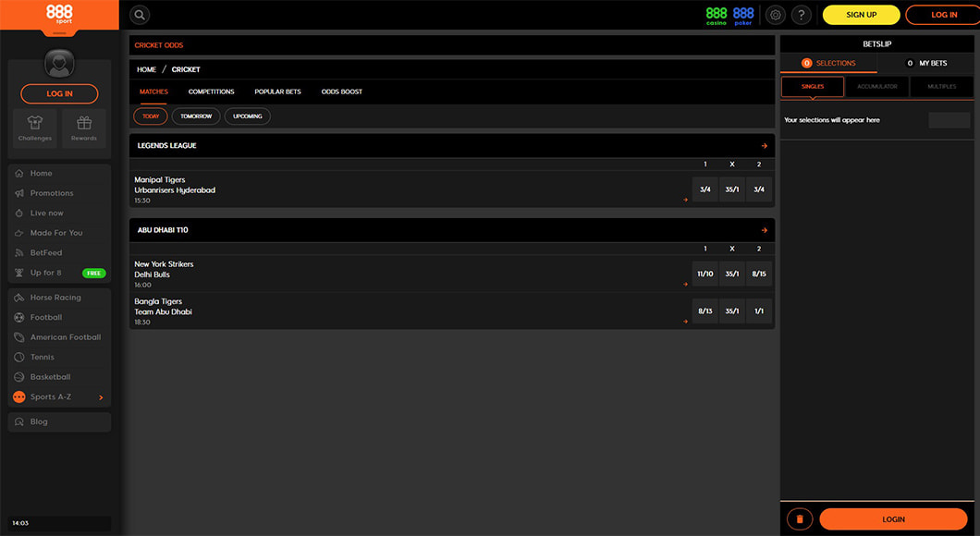The width and height of the screenshot is (980, 536).
Task: Select Tennis sport in sidebar
Action: pyautogui.click(x=59, y=358)
